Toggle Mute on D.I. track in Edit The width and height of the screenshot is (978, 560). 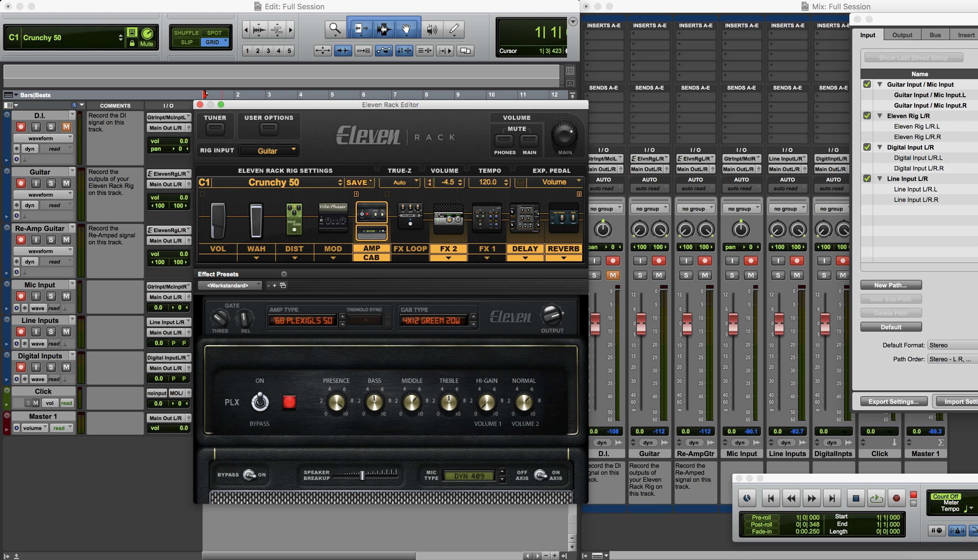pos(66,127)
